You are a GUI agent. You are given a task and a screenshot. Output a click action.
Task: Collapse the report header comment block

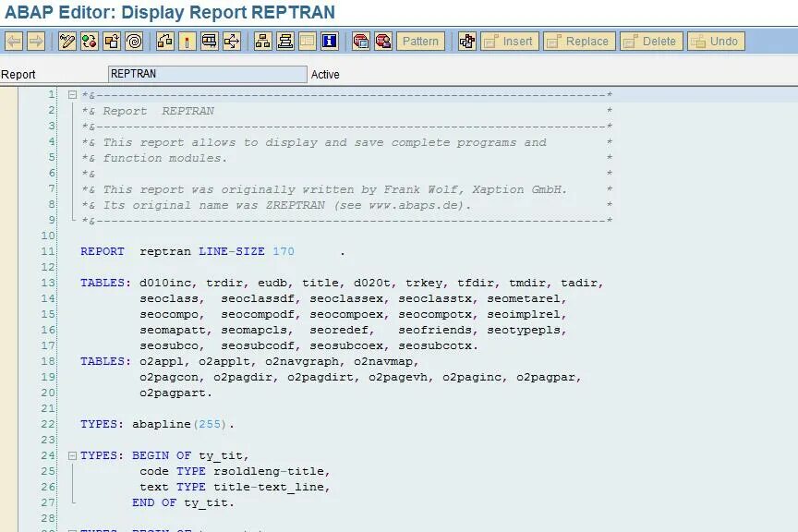pyautogui.click(x=72, y=93)
